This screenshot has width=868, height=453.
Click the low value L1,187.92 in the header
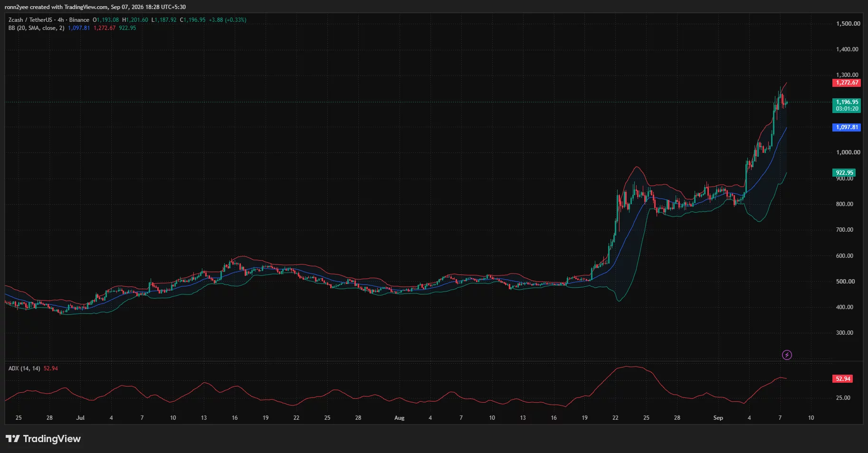[x=164, y=20]
